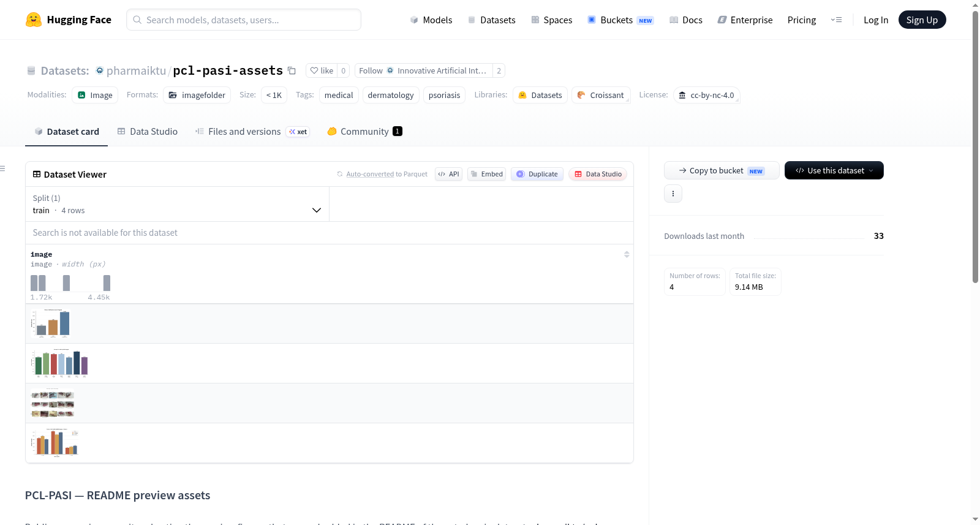Viewport: 980px width, 525px height.
Task: Open Data Studio button in viewer header
Action: pyautogui.click(x=598, y=174)
